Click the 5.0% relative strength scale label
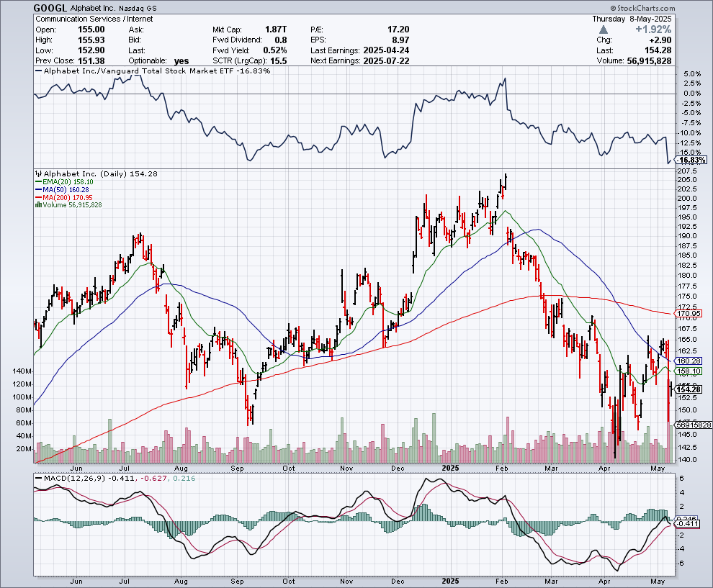The image size is (713, 588). click(x=691, y=73)
